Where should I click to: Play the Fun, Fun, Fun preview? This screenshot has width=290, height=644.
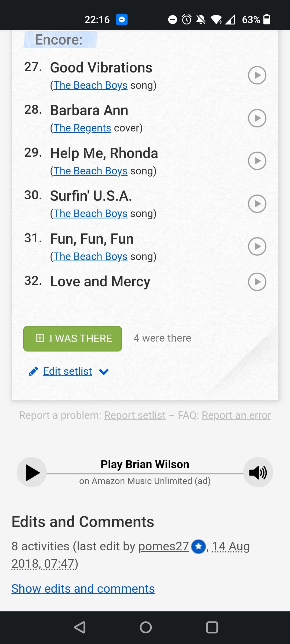tap(257, 246)
